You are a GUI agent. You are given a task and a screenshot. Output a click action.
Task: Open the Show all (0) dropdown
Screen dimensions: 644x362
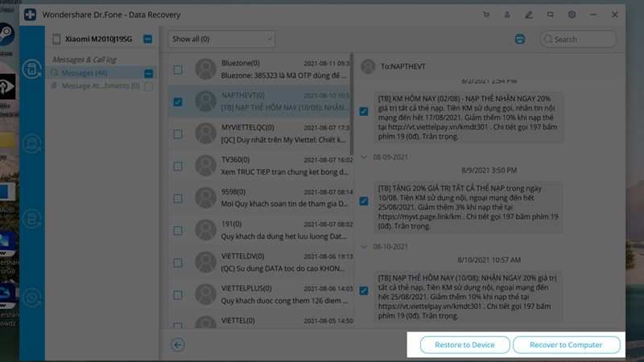click(221, 39)
